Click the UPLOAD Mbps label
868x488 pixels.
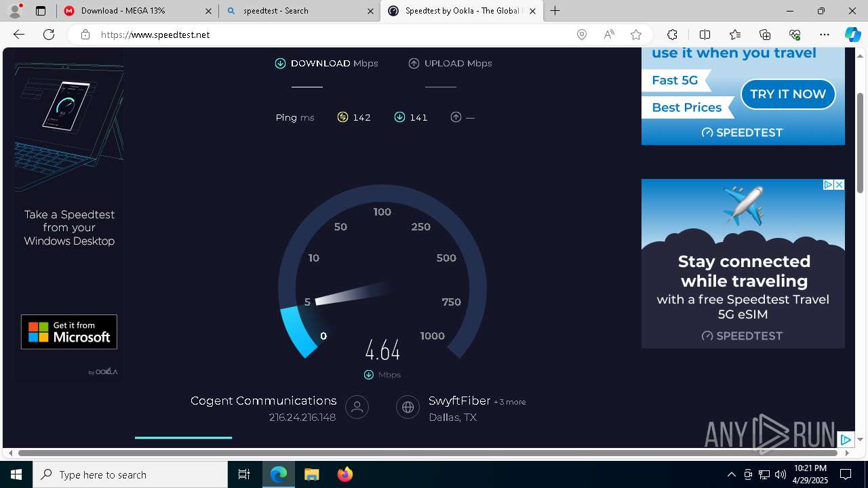[x=458, y=63]
